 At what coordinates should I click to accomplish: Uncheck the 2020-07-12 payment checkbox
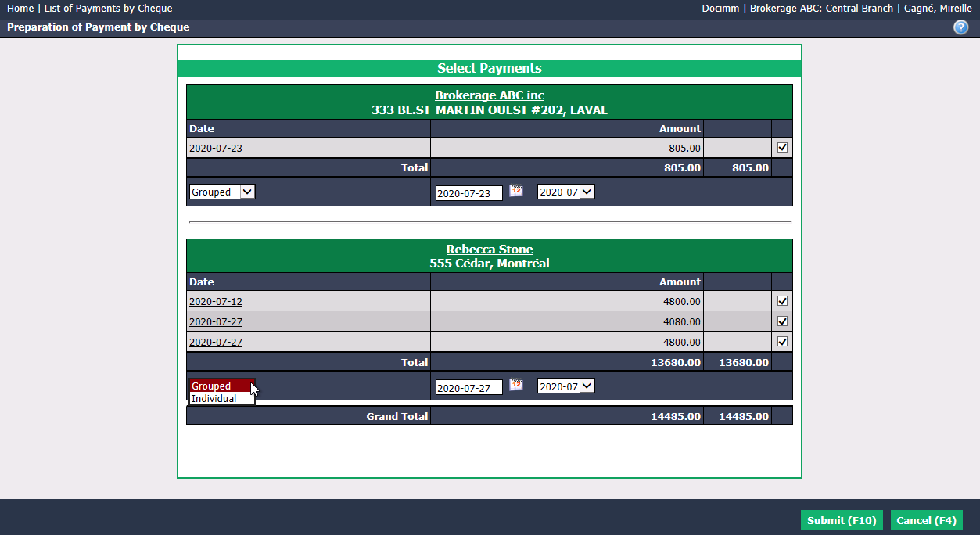pos(782,300)
